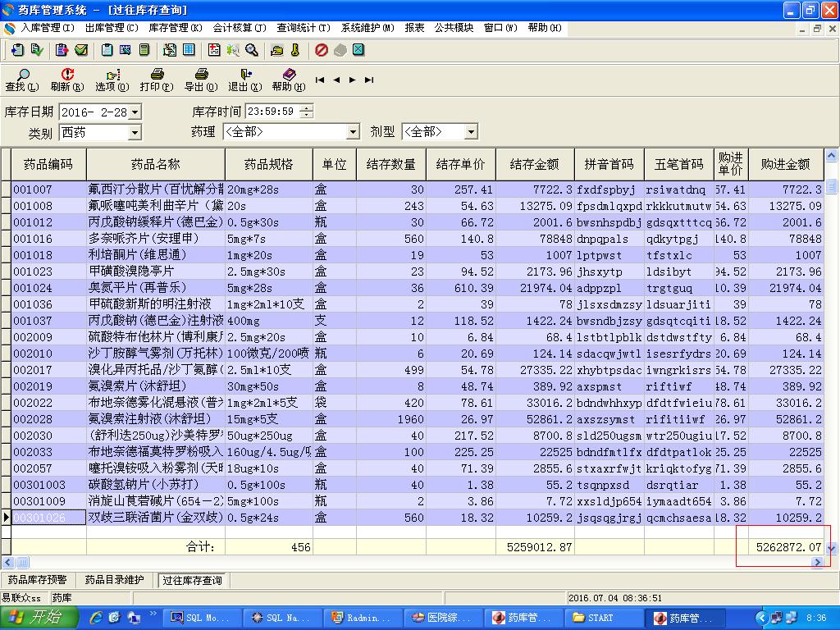
Task: Click clipboard with red arrow toolbar icon
Action: 62,50
